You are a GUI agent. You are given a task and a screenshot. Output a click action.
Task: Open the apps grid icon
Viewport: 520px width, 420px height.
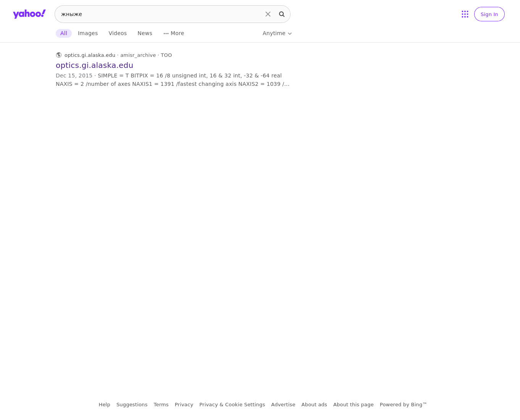point(465,14)
